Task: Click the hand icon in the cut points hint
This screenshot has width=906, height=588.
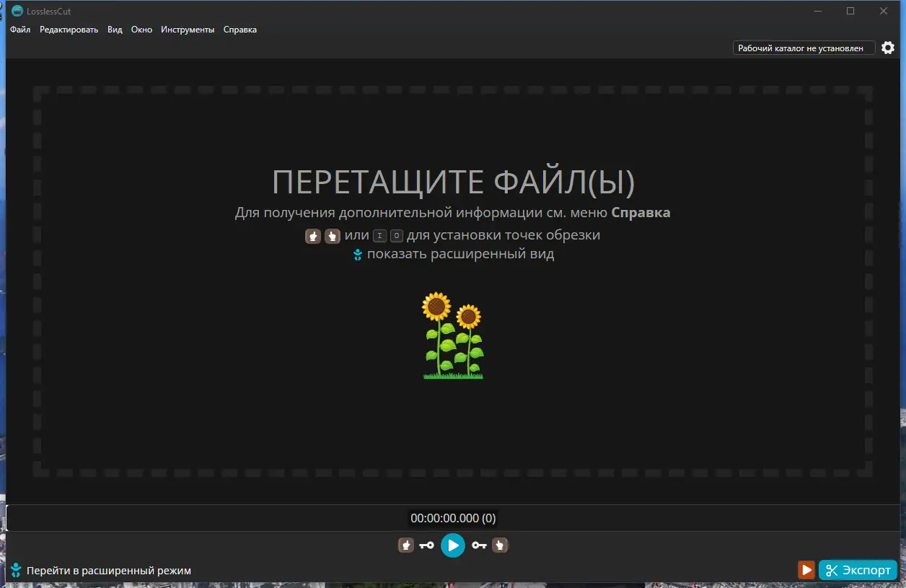Action: (x=313, y=235)
